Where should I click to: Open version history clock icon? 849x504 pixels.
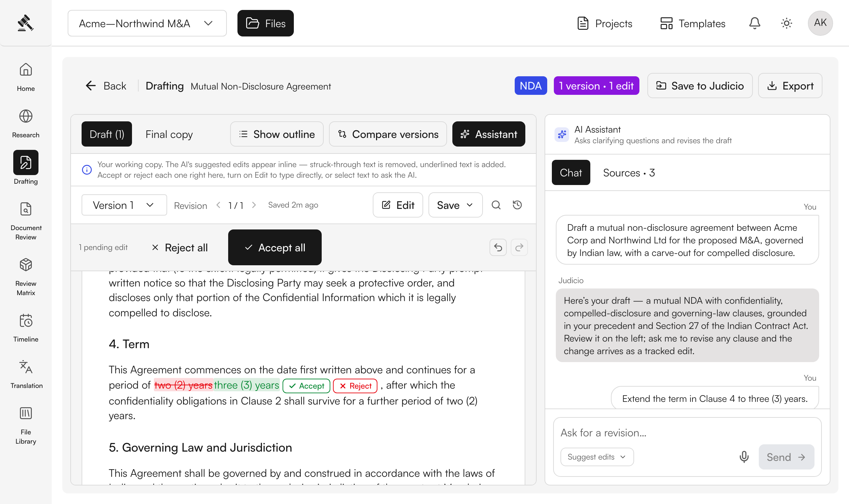tap(517, 205)
